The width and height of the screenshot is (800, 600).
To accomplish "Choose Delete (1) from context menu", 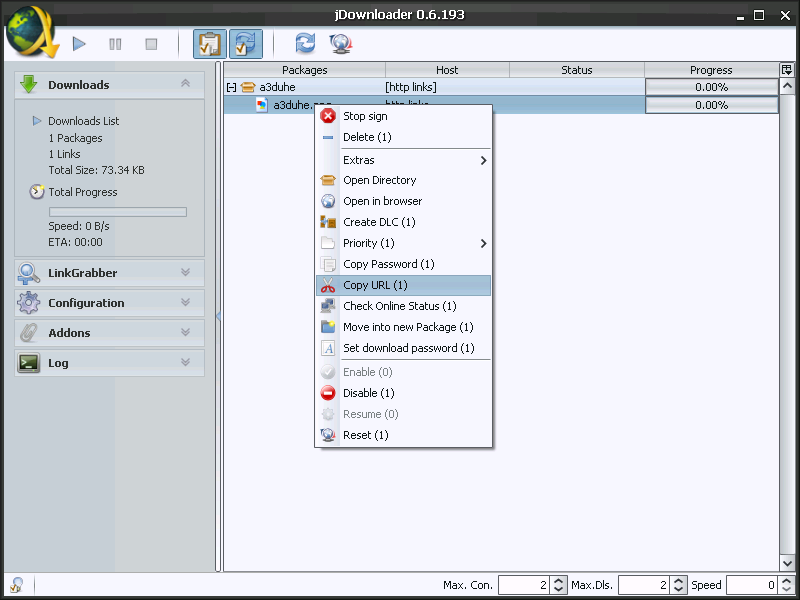I will [404, 137].
